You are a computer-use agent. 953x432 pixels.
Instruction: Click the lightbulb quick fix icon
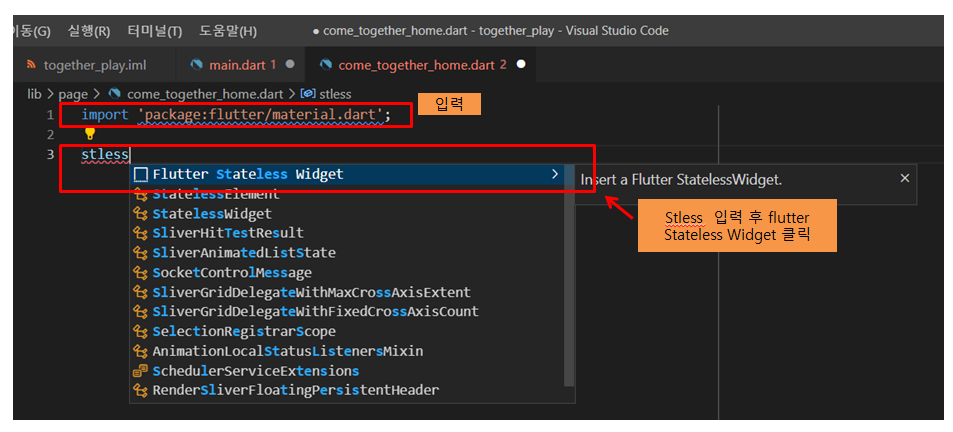tap(90, 133)
